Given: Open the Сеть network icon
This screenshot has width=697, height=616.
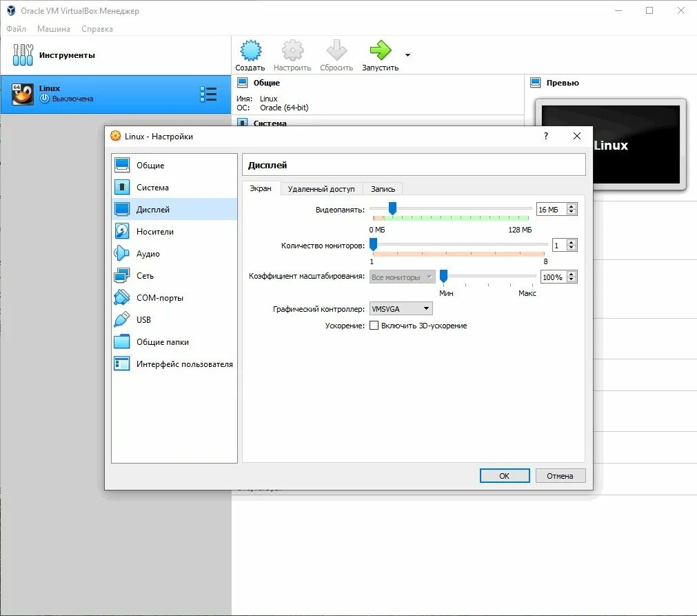Looking at the screenshot, I should point(122,276).
